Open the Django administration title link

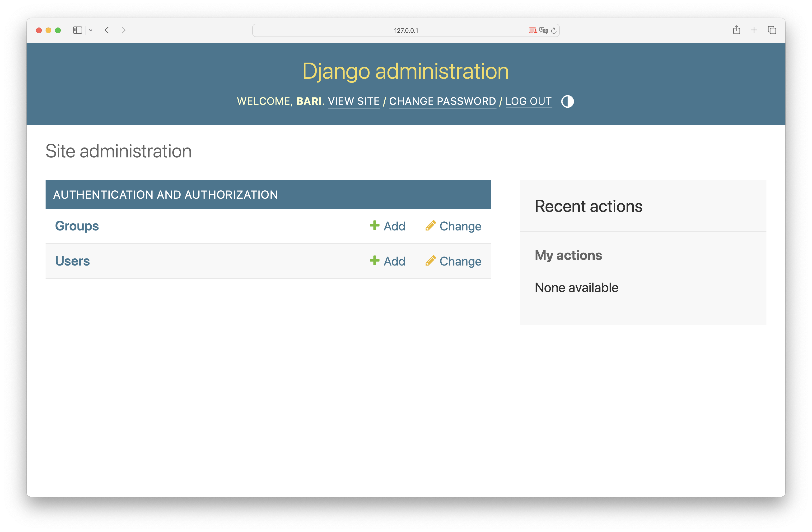(x=406, y=71)
